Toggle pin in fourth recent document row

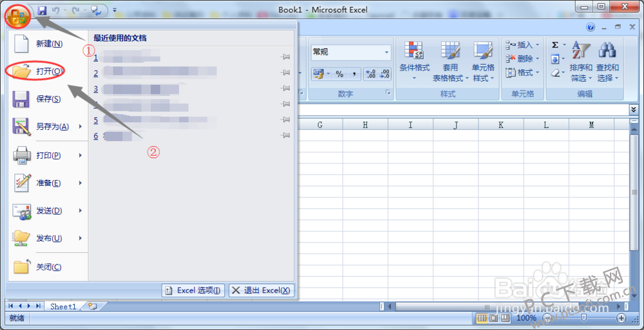[x=285, y=104]
